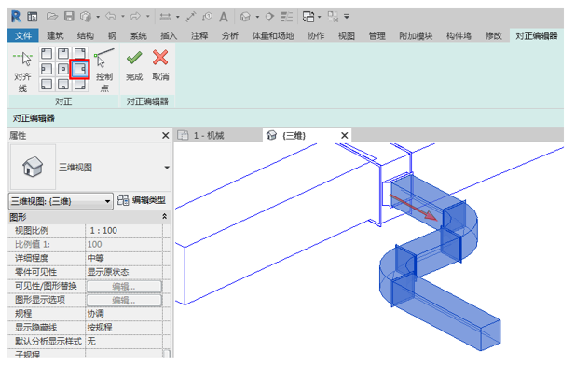This screenshot has width=575, height=392.
Task: Open dropdown arrow beside Print icon
Action: [177, 17]
